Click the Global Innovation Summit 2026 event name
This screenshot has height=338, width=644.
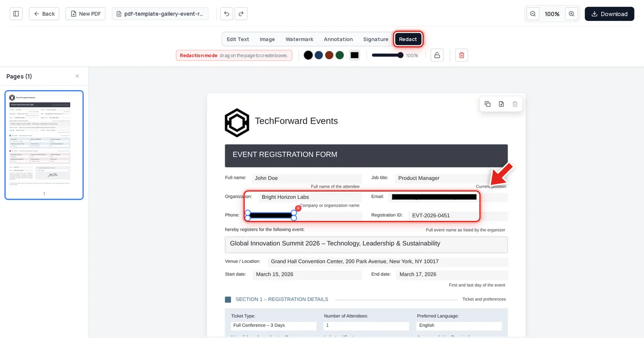(366, 244)
